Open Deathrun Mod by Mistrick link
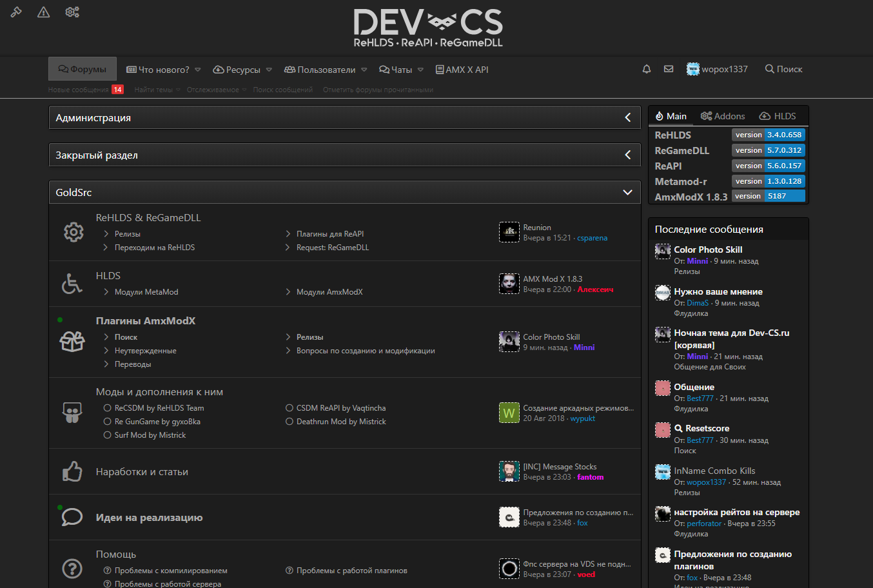The width and height of the screenshot is (873, 588). 341,422
